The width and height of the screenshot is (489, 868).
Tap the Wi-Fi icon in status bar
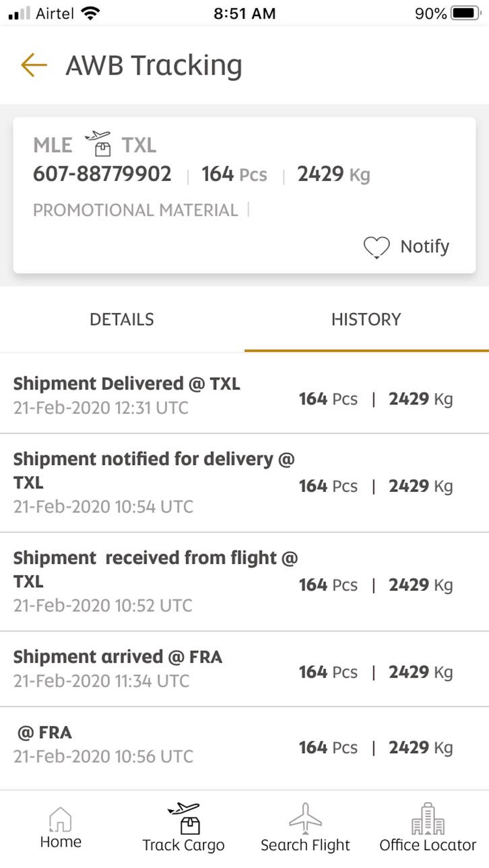click(x=89, y=13)
